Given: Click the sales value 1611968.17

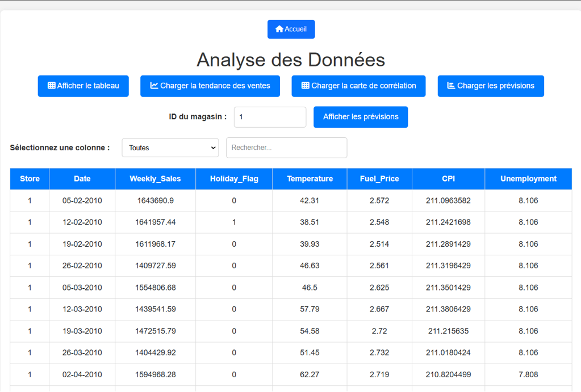Looking at the screenshot, I should [x=156, y=244].
